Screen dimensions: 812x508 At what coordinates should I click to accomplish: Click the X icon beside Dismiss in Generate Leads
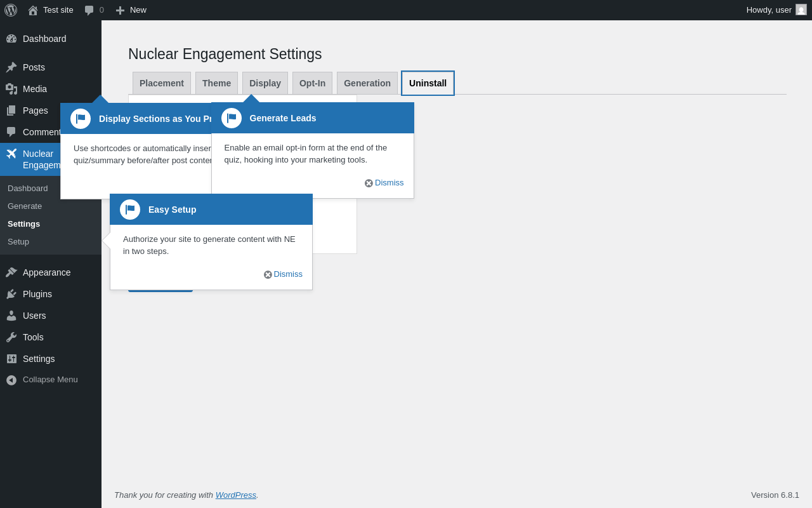[x=369, y=183]
